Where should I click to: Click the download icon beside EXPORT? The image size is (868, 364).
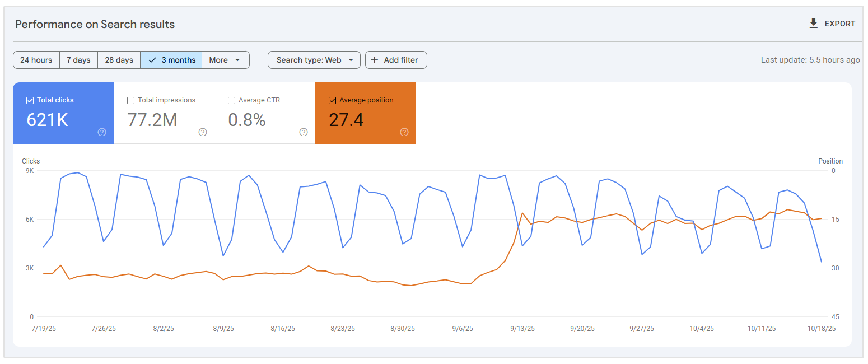(813, 24)
